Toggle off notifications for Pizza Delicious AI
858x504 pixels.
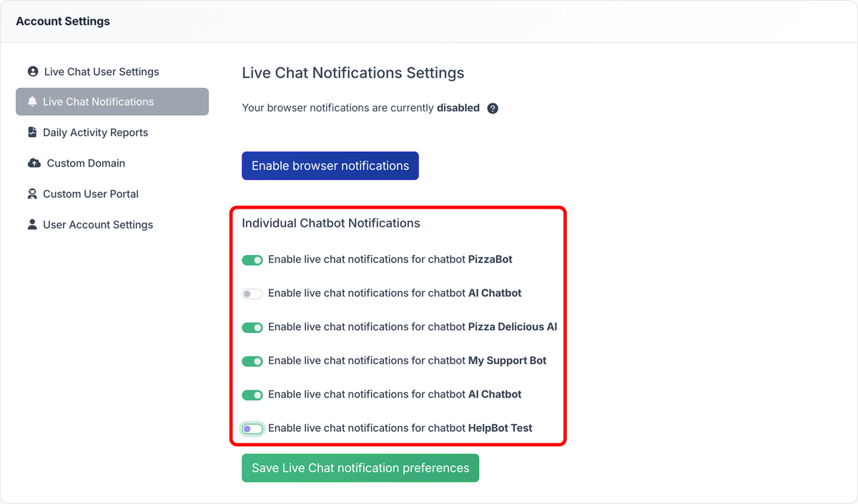(x=252, y=327)
